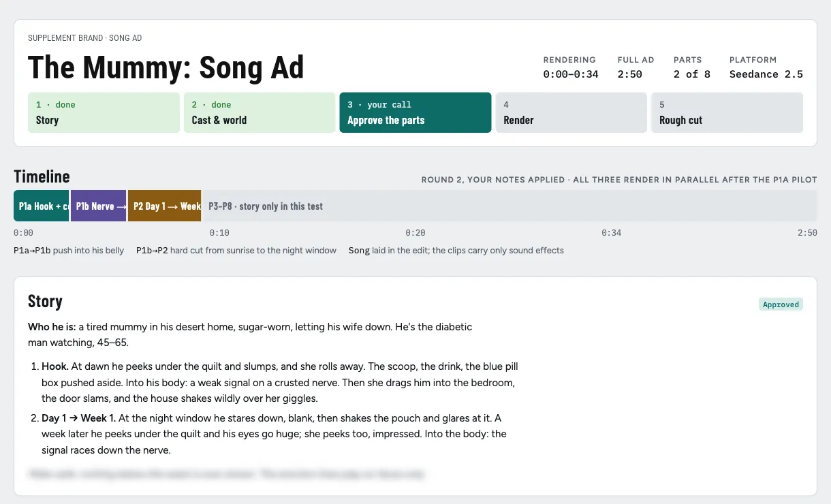The height and width of the screenshot is (504, 831).
Task: Click the "Song laid in the edit" note
Action: click(x=456, y=251)
